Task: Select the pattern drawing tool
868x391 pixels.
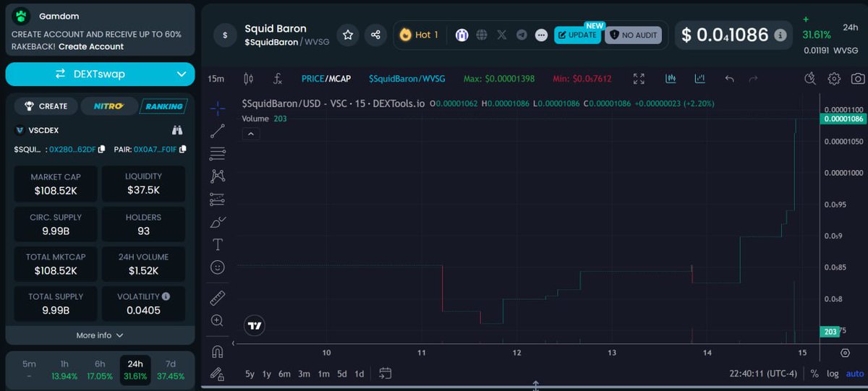Action: (217, 176)
